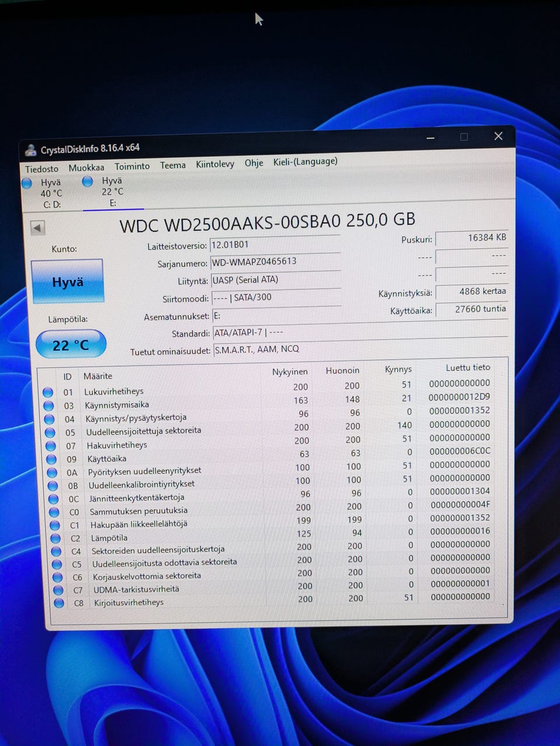Open the Ohje menu
The width and height of the screenshot is (560, 746).
254,163
